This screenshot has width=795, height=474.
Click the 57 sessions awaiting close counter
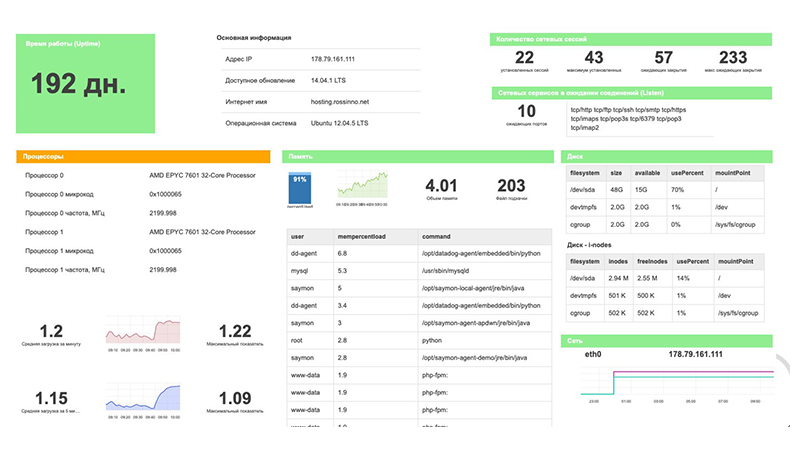663,57
